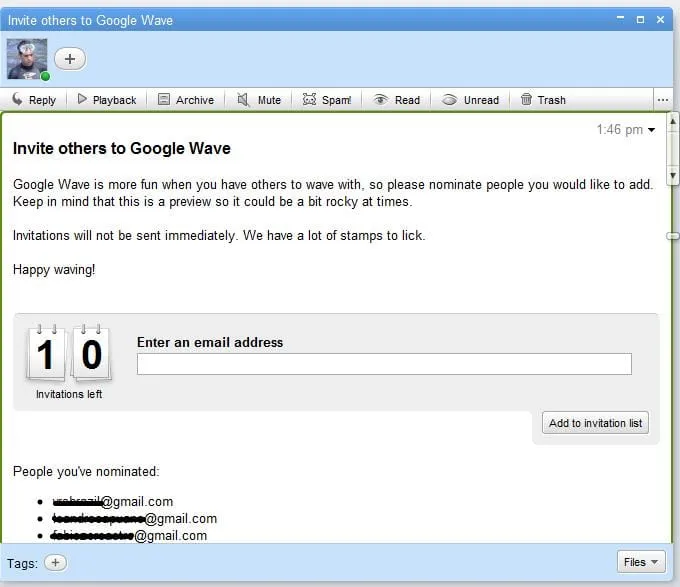This screenshot has height=587, width=680.
Task: Click Add to invitation list button
Action: click(595, 423)
